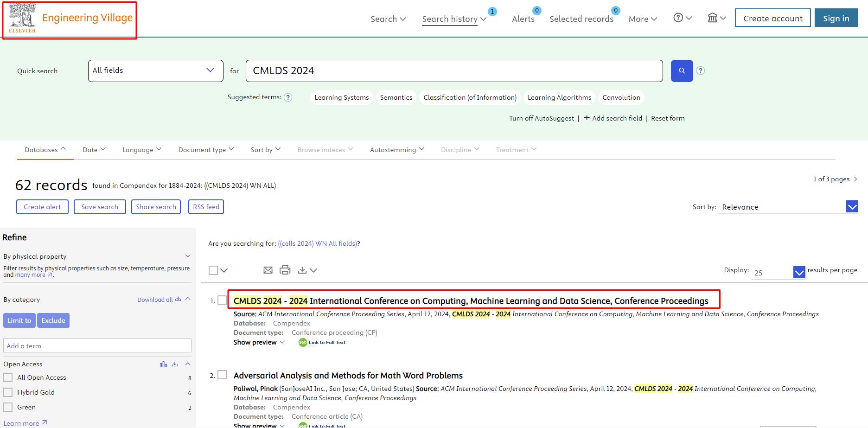Viewport: 868px width, 428px height.
Task: Collapse By category section
Action: tap(188, 299)
